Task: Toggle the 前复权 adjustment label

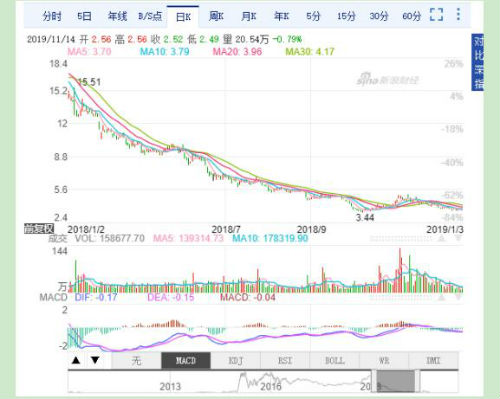Action: click(39, 229)
